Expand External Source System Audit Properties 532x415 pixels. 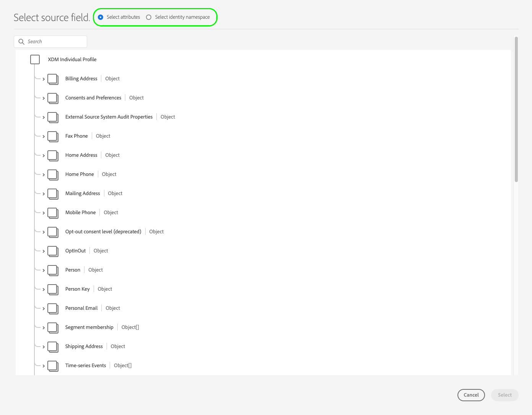tap(44, 117)
